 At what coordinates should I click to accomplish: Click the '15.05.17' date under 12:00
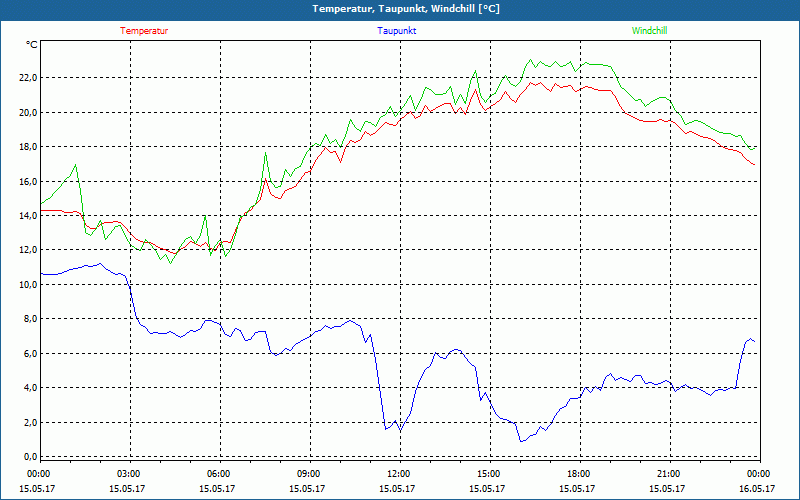tap(397, 488)
